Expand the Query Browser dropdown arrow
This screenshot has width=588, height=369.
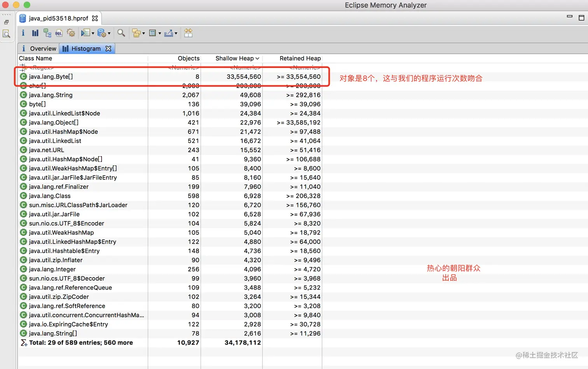[x=109, y=33]
